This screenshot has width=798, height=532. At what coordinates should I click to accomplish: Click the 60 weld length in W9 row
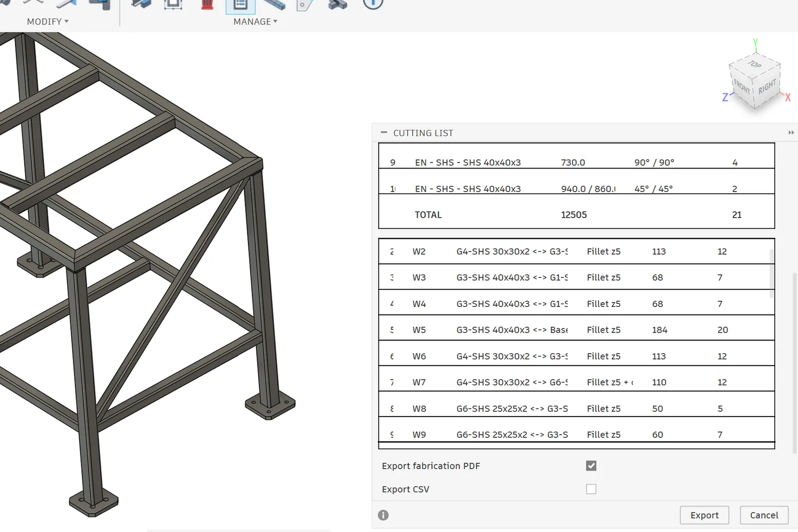(658, 435)
